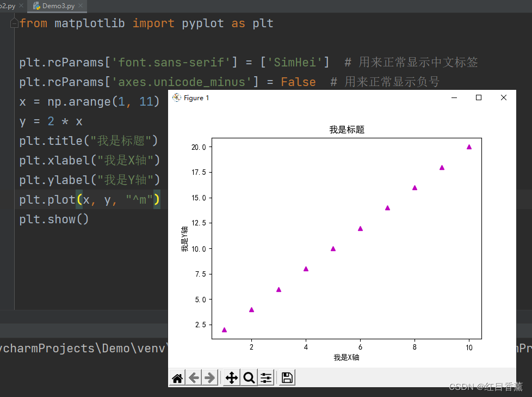Screen dimensions: 532x397
Task: Click plt.title line's 我是标题 string
Action: point(120,141)
